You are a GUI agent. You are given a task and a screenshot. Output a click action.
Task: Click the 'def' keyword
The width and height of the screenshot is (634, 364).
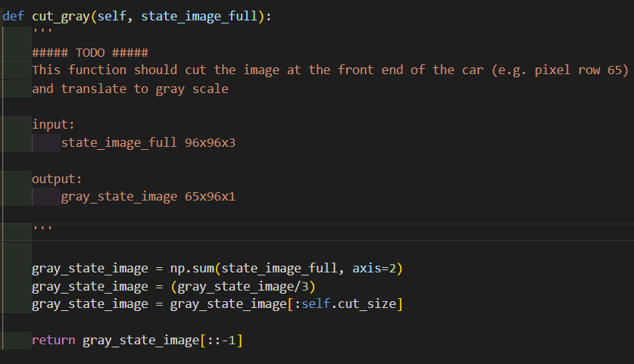click(x=14, y=16)
